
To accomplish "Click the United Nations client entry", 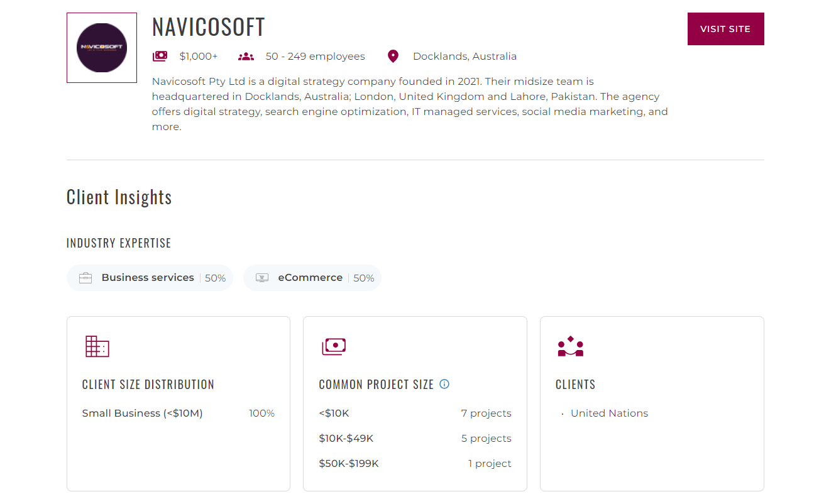I will tap(609, 414).
